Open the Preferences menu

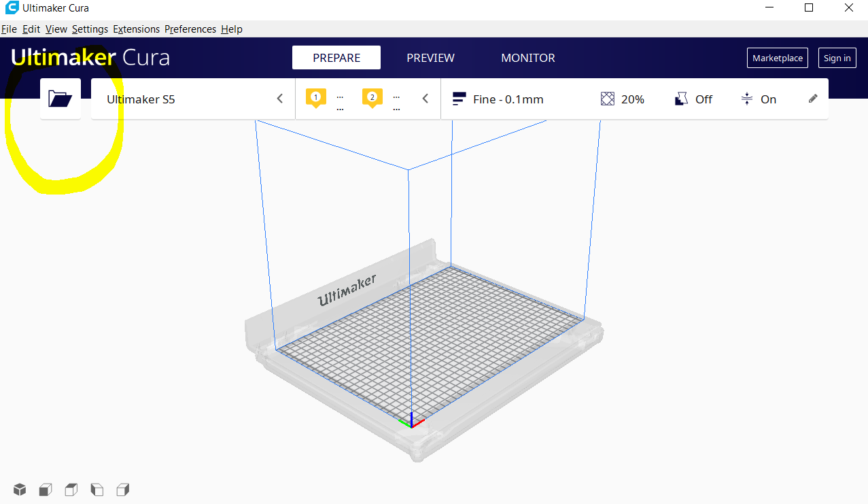190,29
